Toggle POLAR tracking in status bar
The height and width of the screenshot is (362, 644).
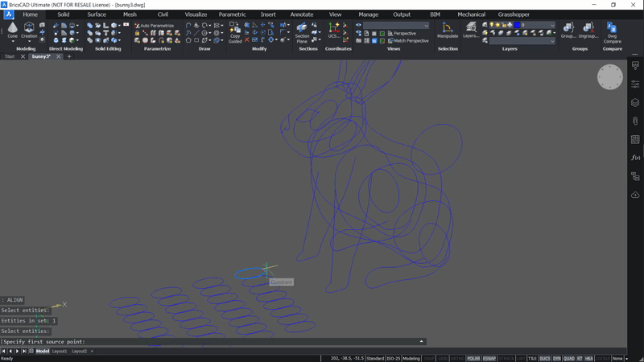(473, 359)
